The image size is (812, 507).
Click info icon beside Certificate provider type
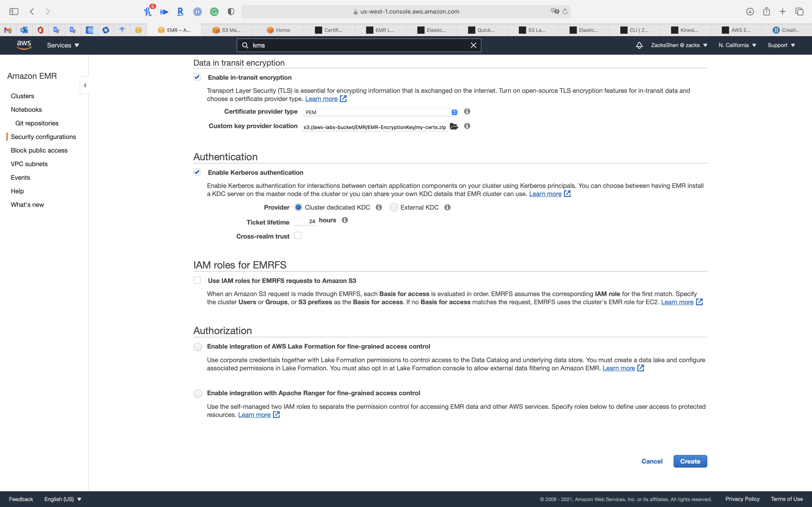click(x=467, y=111)
